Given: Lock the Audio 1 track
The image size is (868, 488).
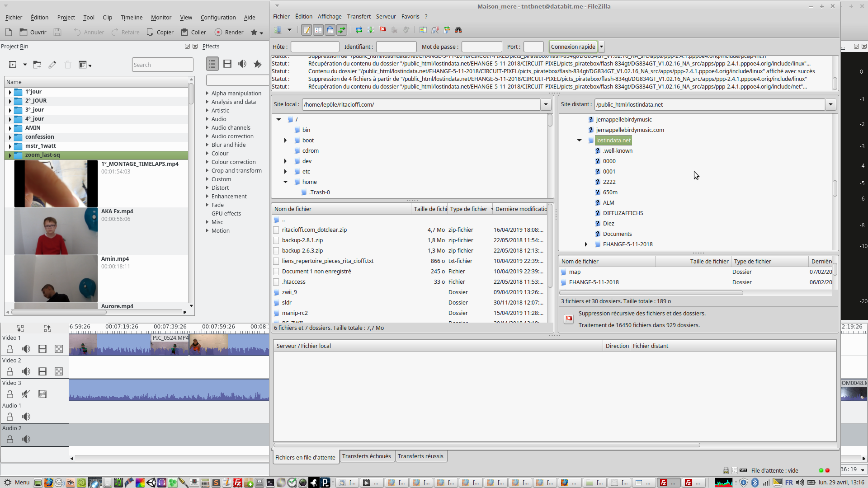Looking at the screenshot, I should tap(10, 417).
